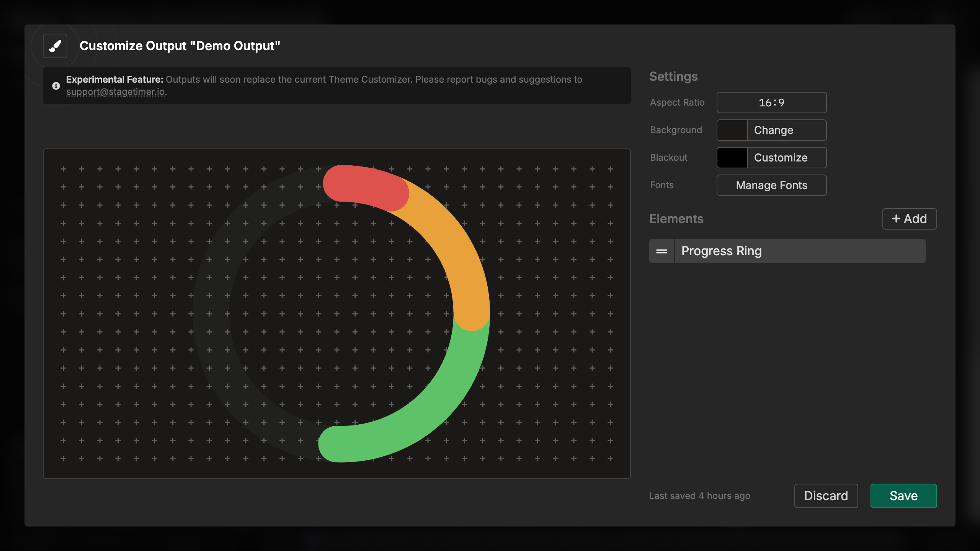Select the Elements section header
The image size is (980, 551).
point(676,219)
